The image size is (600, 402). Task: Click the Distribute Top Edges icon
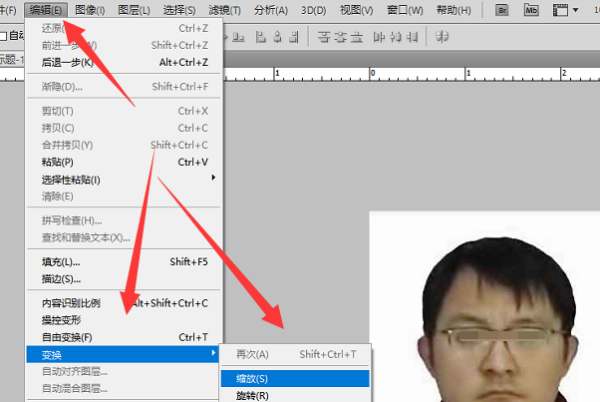(x=324, y=37)
